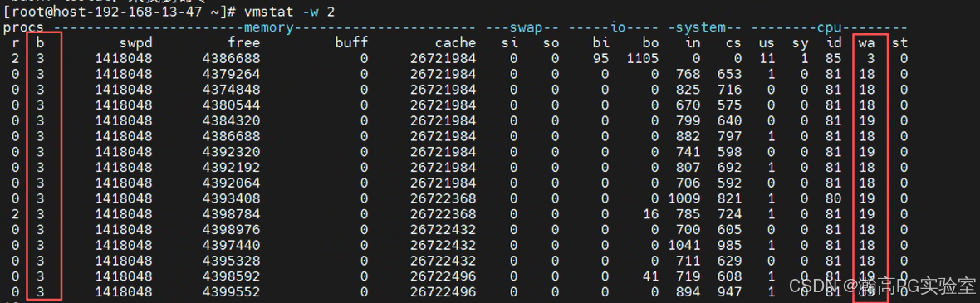Click the free value 4384320

(x=231, y=120)
